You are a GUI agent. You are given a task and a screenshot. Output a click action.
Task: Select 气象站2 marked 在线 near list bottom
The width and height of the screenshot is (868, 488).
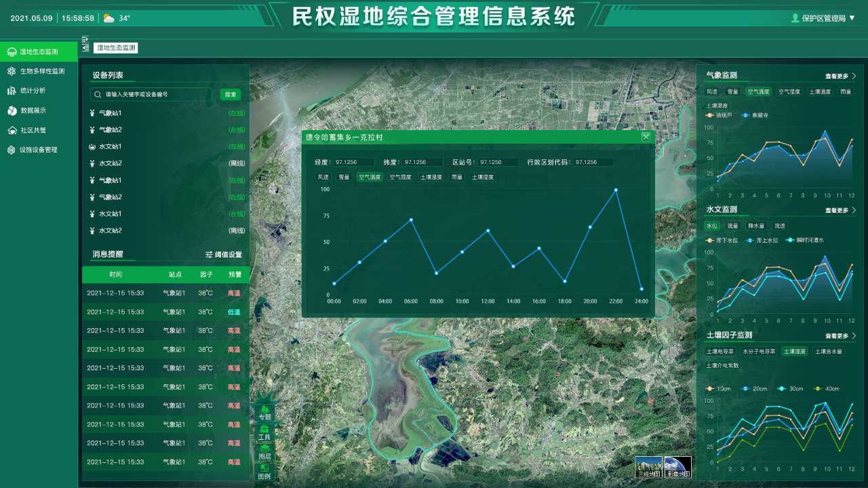[x=167, y=197]
